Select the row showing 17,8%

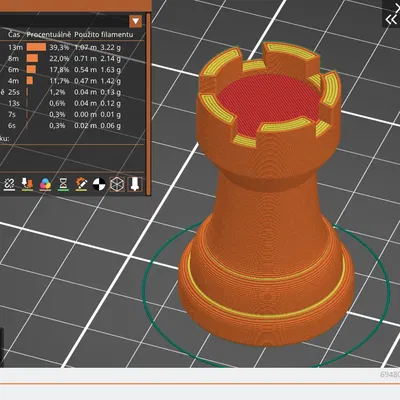[72, 69]
